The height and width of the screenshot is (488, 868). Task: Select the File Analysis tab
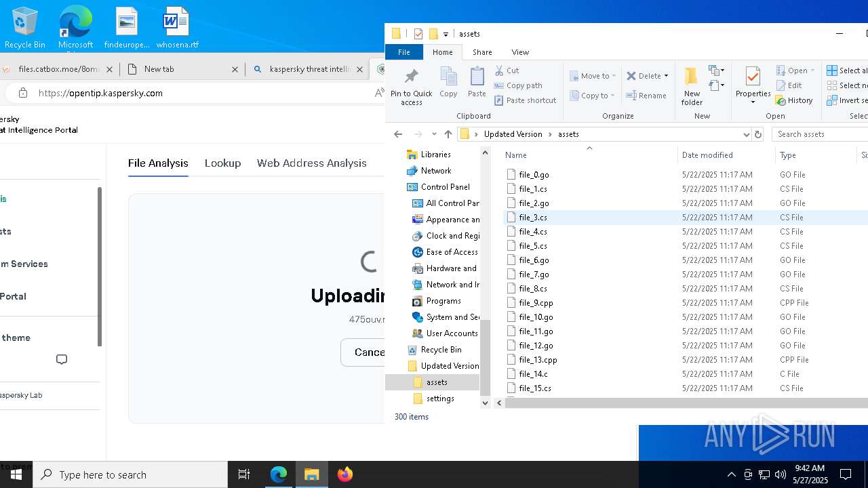(x=158, y=163)
